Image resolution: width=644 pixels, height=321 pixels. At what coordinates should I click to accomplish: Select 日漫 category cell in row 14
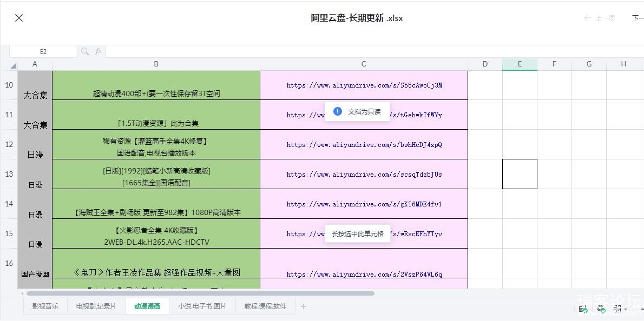35,204
